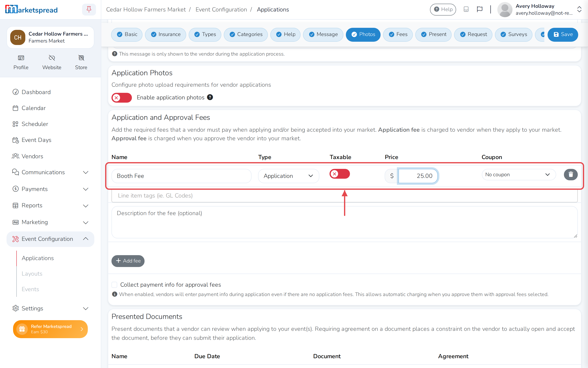Click the user avatar image
Viewport: 588px width, 368px height.
point(505,9)
